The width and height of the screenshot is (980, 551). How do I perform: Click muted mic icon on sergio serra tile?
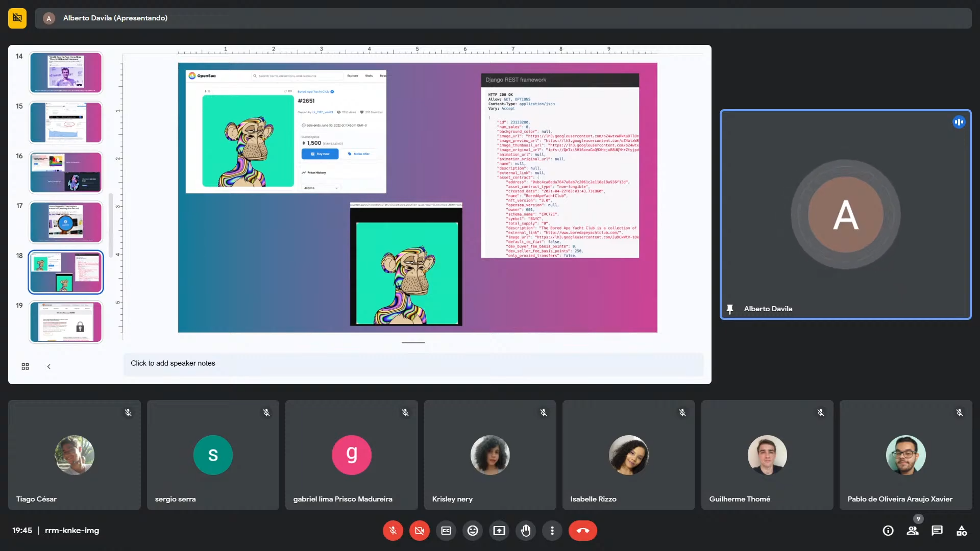tap(266, 413)
